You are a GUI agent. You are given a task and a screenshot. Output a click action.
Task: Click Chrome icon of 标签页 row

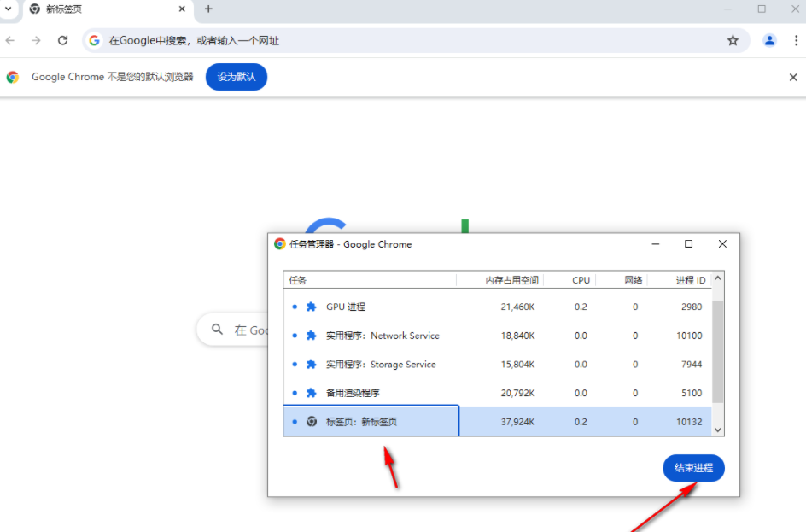click(x=312, y=422)
